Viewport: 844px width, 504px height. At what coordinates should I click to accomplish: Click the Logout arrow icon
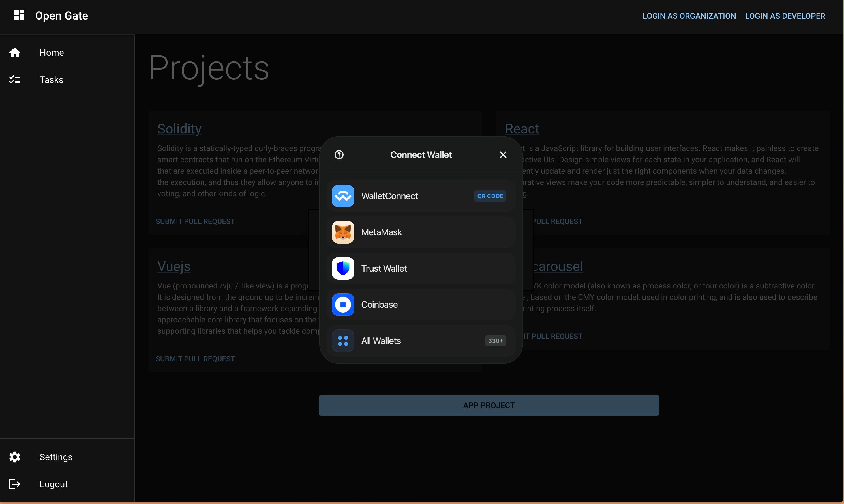point(15,484)
